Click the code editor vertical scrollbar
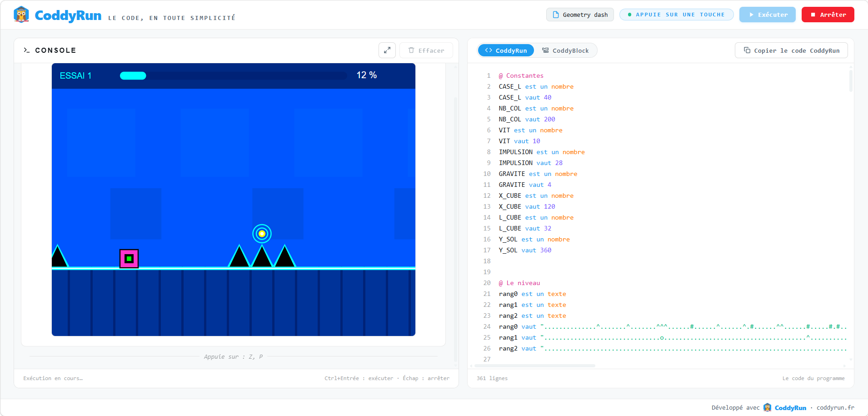868x416 pixels. coord(851,80)
